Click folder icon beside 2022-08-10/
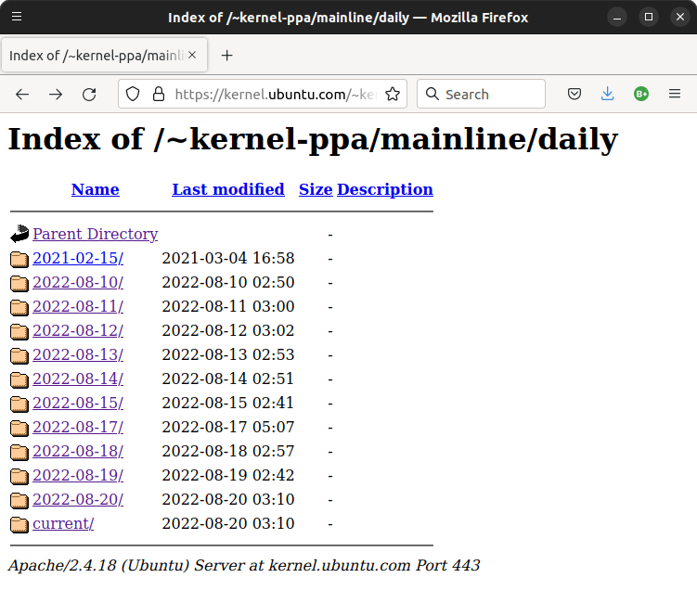 pyautogui.click(x=19, y=283)
